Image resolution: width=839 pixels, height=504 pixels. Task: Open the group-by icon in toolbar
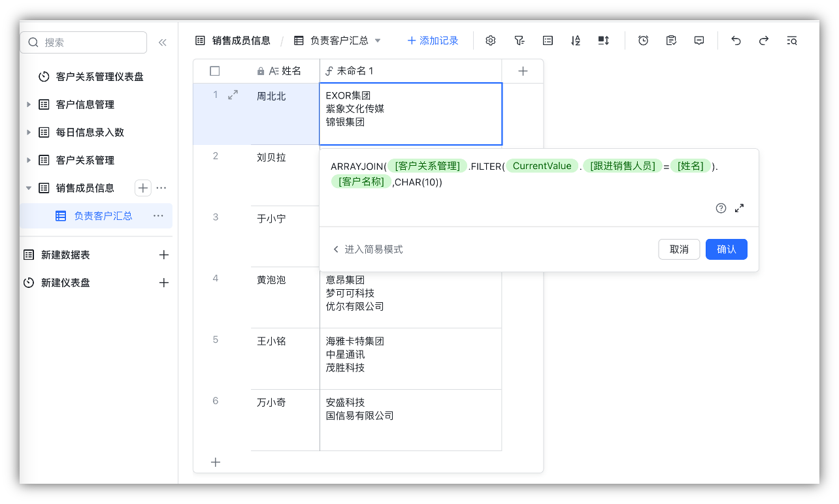548,40
